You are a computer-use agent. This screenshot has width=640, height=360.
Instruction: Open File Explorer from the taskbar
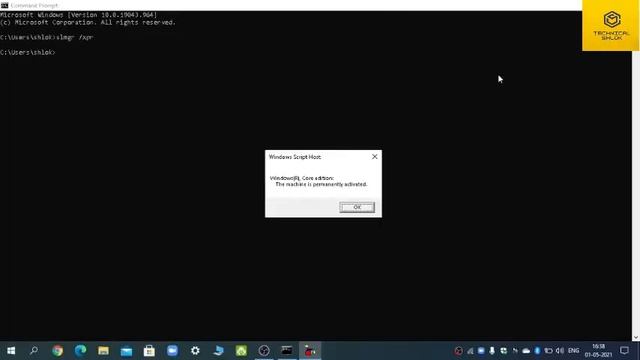[x=103, y=351]
